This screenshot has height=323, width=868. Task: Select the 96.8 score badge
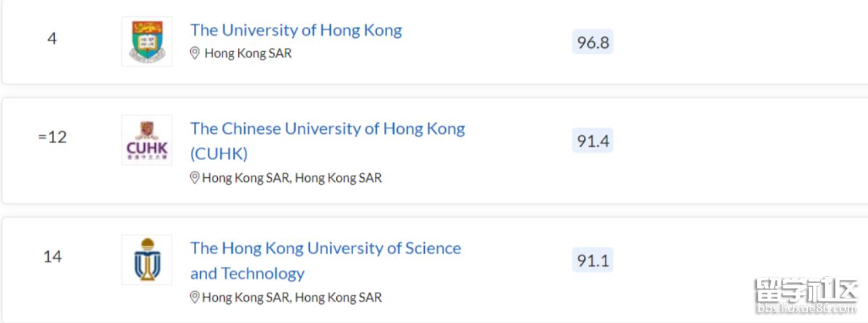click(593, 43)
